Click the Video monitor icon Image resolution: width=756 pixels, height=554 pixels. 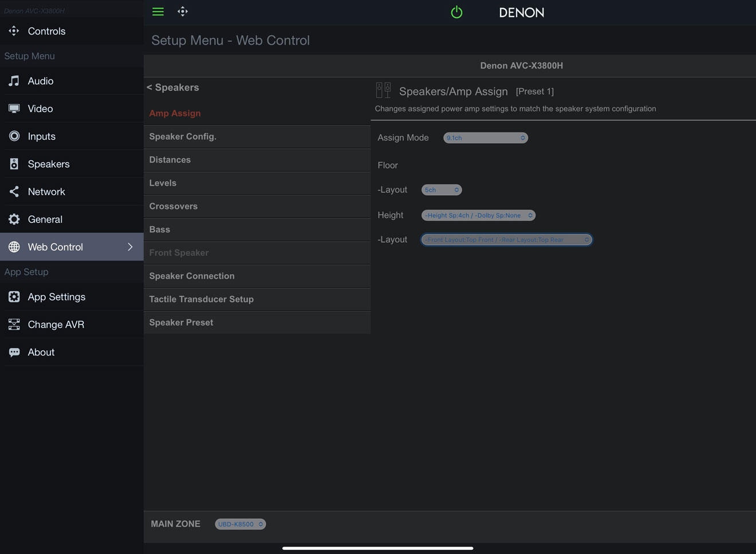(14, 108)
